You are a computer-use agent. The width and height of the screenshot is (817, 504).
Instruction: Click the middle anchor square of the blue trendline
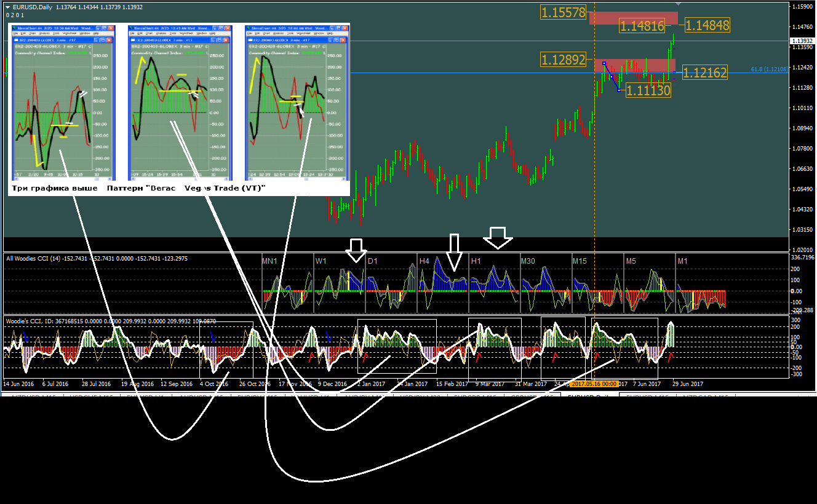pyautogui.click(x=612, y=76)
